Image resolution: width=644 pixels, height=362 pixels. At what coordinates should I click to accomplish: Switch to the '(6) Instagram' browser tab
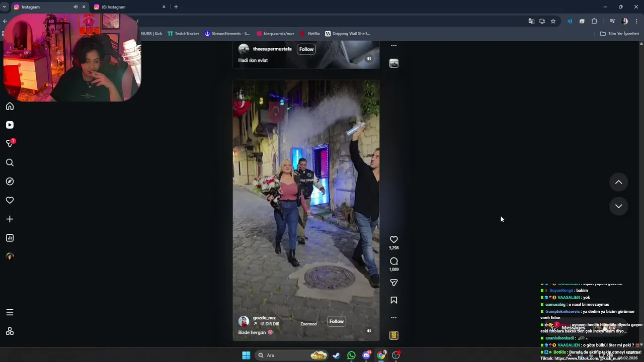pos(130,7)
